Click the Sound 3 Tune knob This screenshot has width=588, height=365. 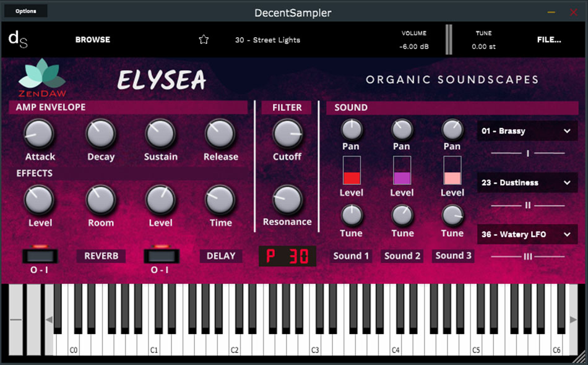tap(452, 215)
